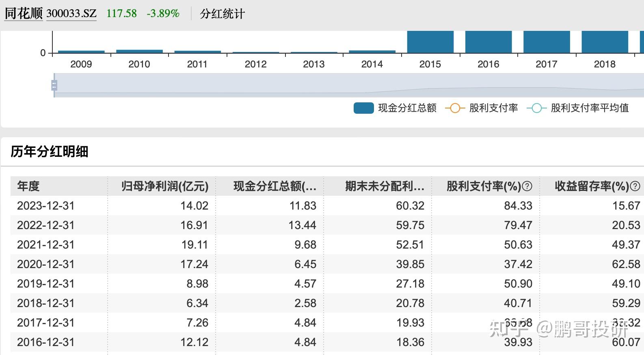Sort by 归母净利润(亿元) column header
The image size is (644, 355).
[x=165, y=186]
